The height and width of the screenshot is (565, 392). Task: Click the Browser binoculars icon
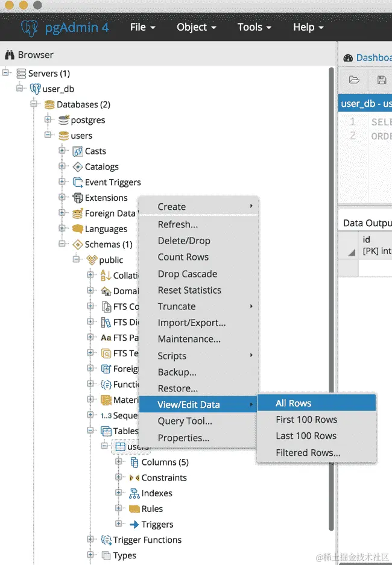point(10,55)
